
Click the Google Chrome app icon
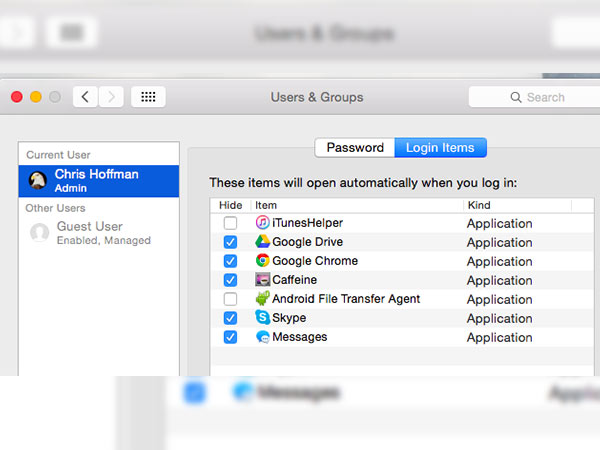click(262, 261)
